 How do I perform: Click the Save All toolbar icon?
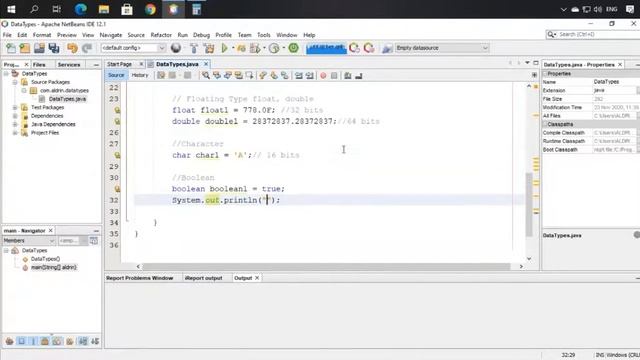pyautogui.click(x=54, y=48)
